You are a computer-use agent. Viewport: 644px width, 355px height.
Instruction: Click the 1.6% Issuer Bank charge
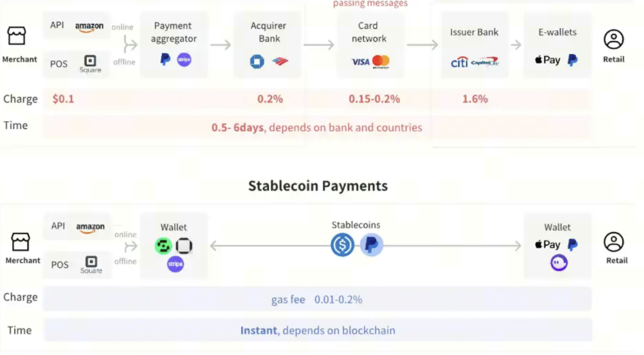pos(475,99)
